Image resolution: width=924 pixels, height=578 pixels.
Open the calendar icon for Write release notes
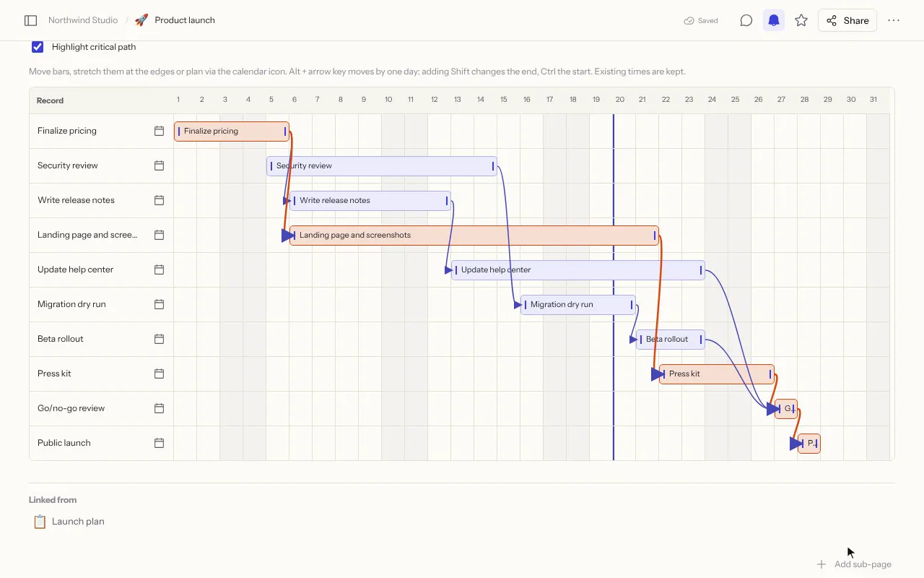[159, 200]
